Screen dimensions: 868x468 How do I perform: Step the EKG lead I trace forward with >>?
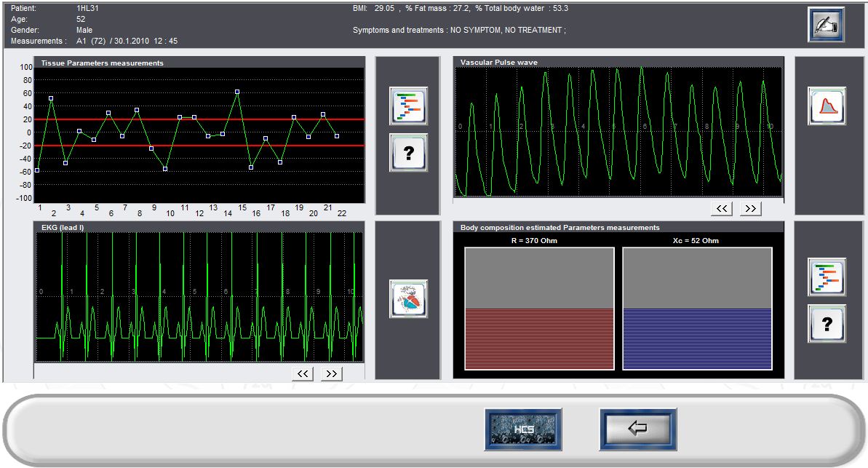331,373
